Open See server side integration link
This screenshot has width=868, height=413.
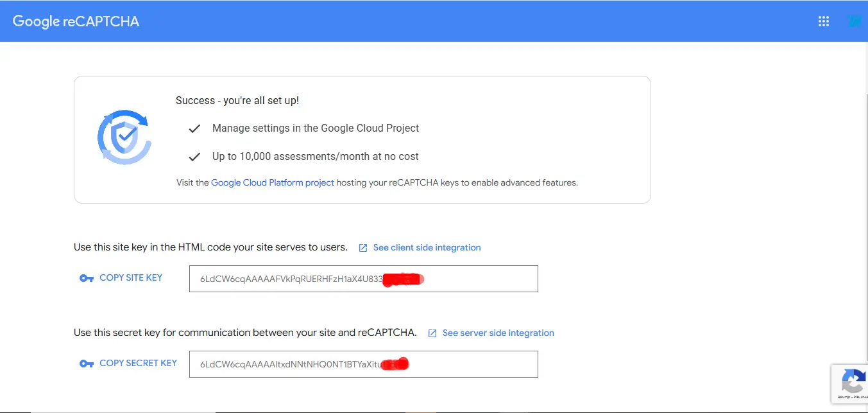[498, 333]
